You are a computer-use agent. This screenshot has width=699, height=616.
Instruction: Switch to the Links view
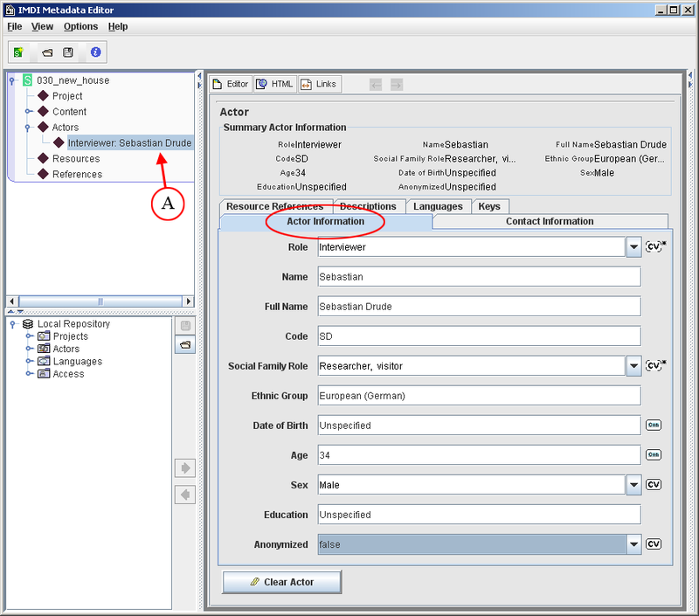click(319, 84)
